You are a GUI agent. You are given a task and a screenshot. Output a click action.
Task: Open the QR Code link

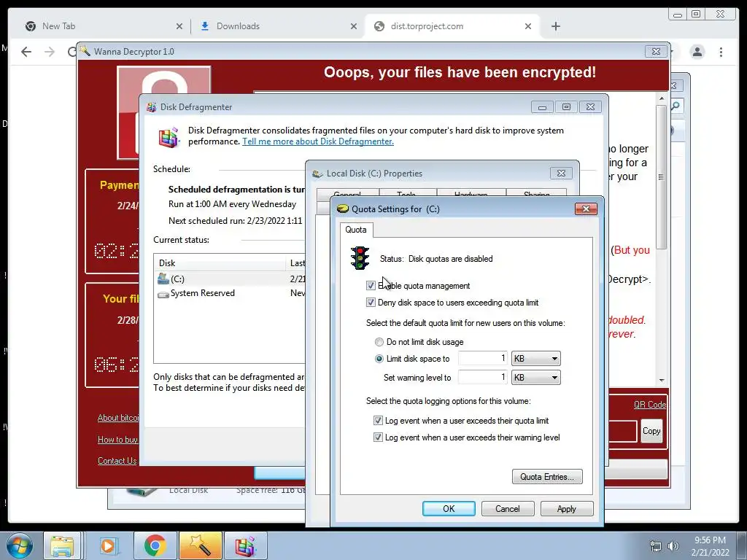[650, 404]
